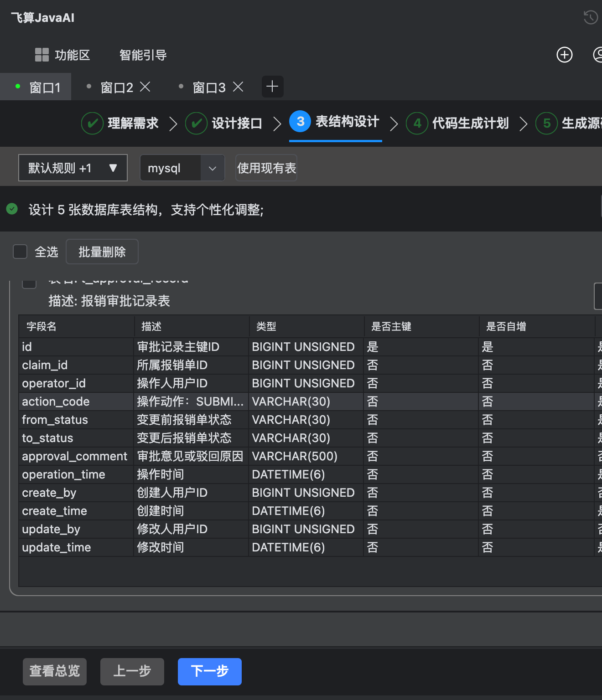The width and height of the screenshot is (602, 700).
Task: Add a new window tab
Action: [x=272, y=87]
